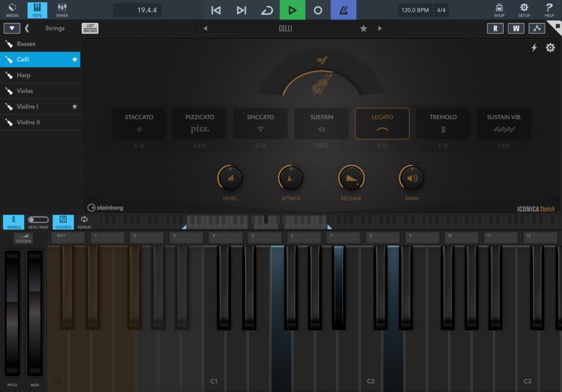Switch to the Keys view
The image size is (562, 392).
tap(37, 10)
